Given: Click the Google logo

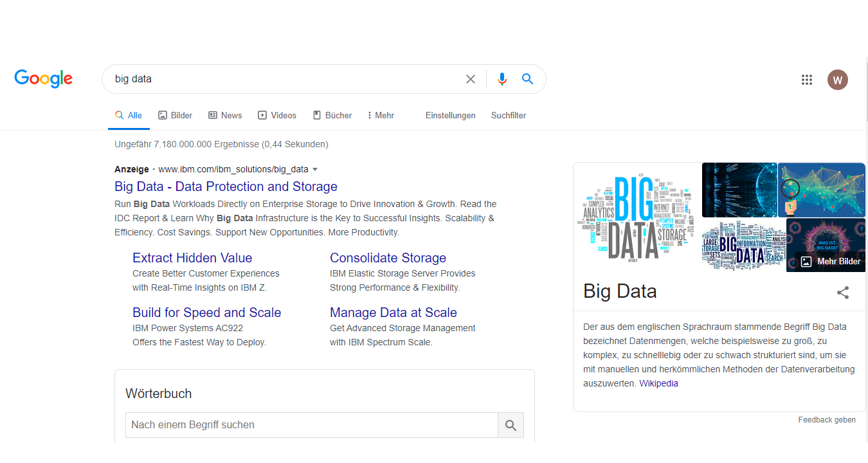Looking at the screenshot, I should pyautogui.click(x=44, y=78).
